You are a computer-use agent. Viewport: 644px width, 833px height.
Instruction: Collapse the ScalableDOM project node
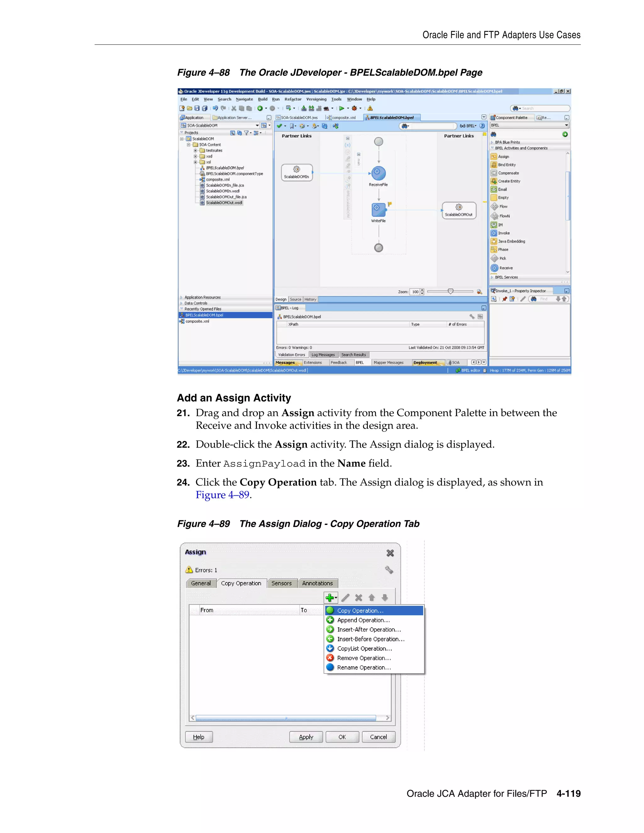tap(182, 139)
